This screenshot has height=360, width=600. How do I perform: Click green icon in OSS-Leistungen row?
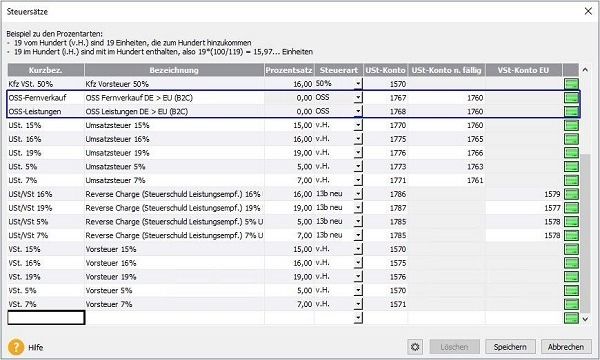[x=571, y=112]
